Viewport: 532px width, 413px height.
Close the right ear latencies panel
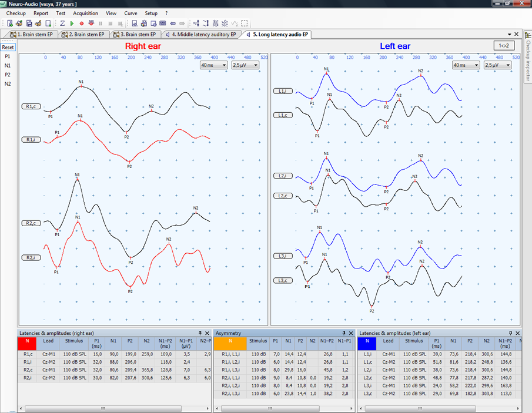(208, 333)
